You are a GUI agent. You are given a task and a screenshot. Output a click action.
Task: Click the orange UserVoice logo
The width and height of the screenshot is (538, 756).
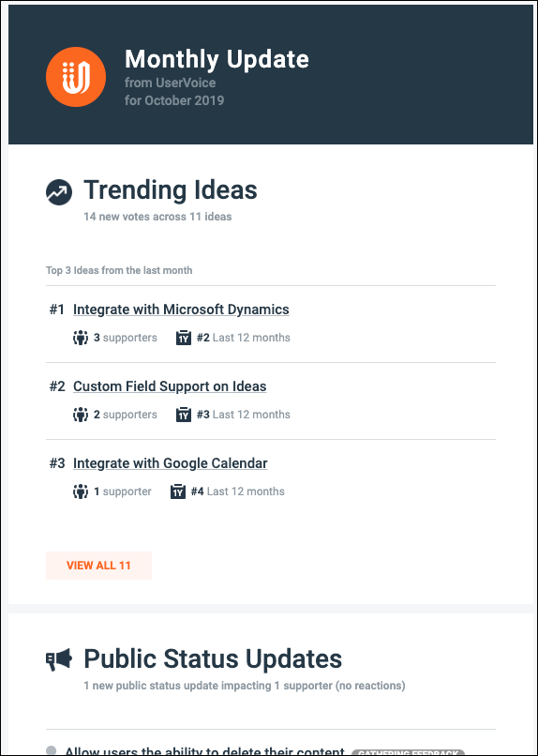coord(76,77)
